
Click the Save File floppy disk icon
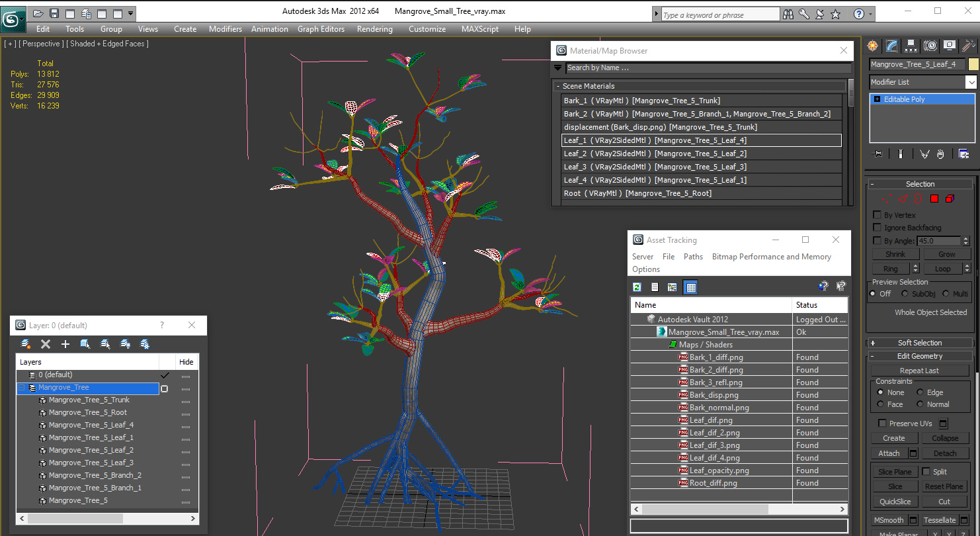pyautogui.click(x=54, y=13)
